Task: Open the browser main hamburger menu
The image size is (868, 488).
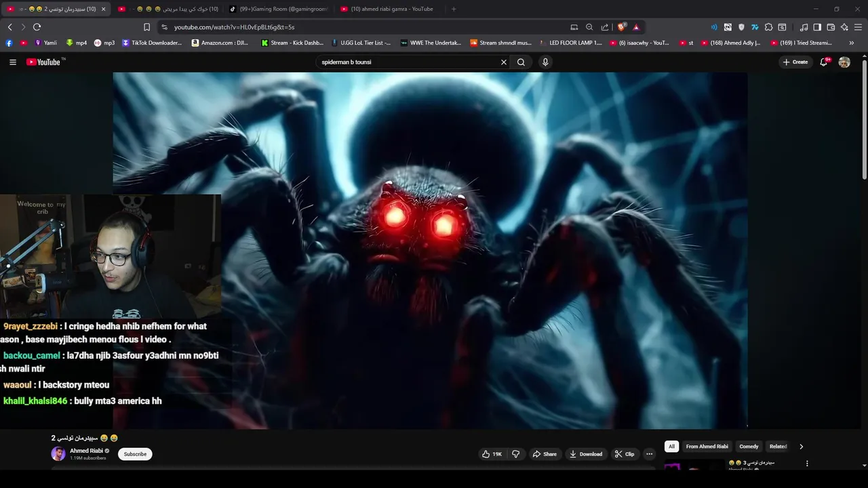Action: [858, 27]
